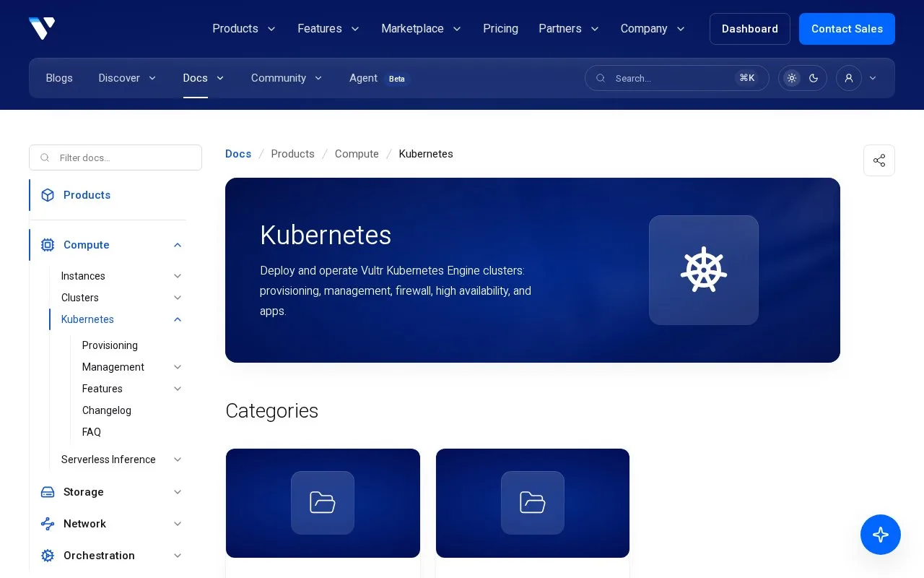Collapse the Compute section chevron

click(x=178, y=245)
